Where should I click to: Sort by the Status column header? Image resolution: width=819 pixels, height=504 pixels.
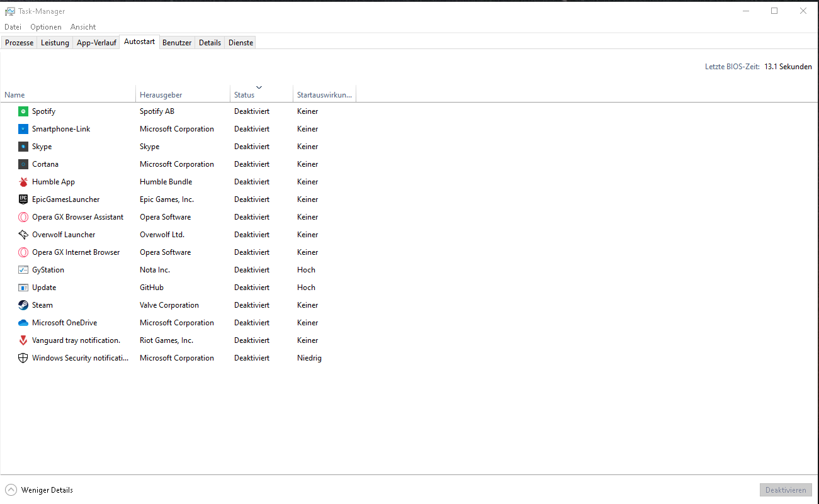261,93
